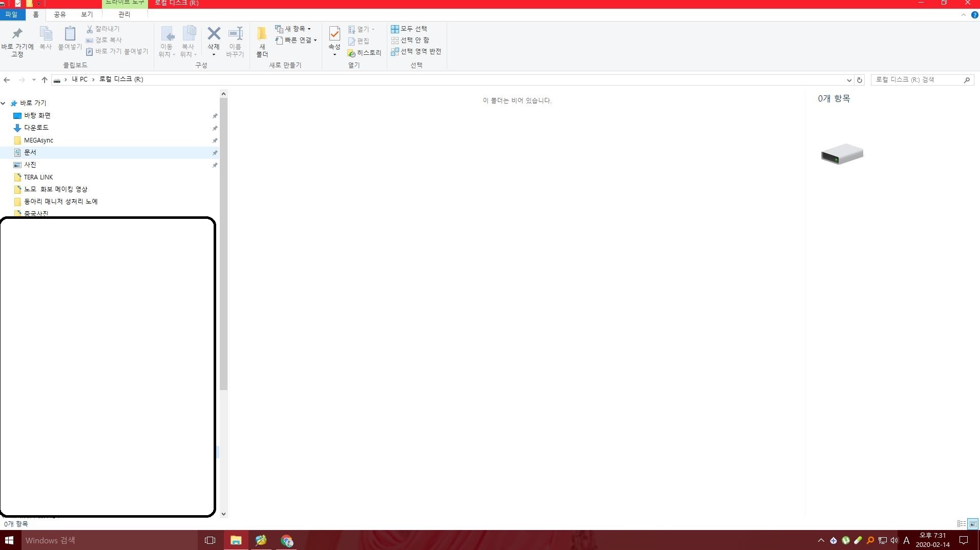Open the Action Center notification icon
Viewport: 980px width, 550px height.
click(x=963, y=540)
